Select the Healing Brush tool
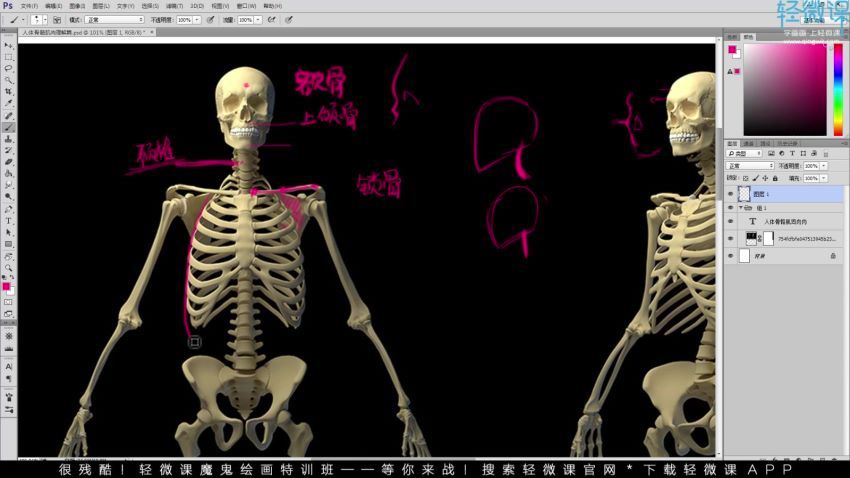The image size is (850, 478). [8, 116]
